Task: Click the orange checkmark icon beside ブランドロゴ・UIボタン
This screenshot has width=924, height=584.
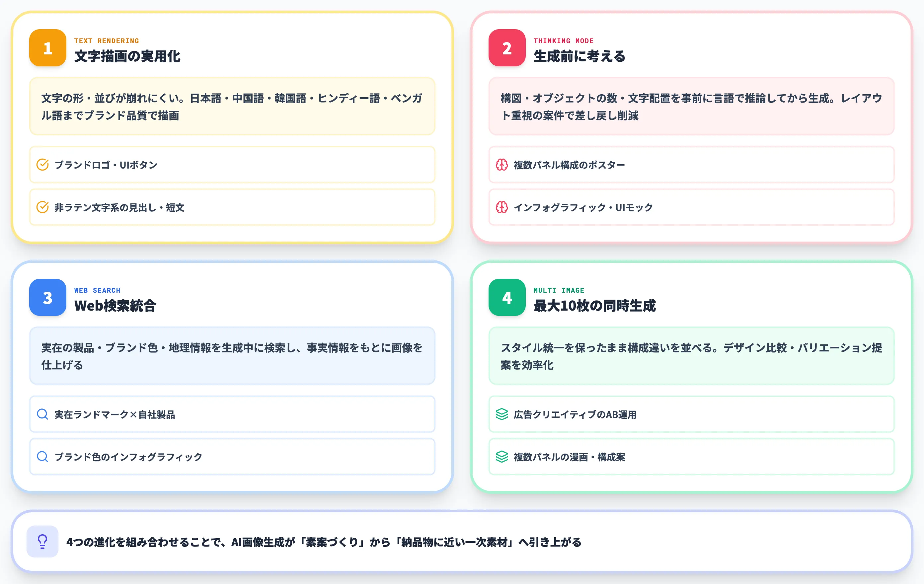Action: point(42,165)
